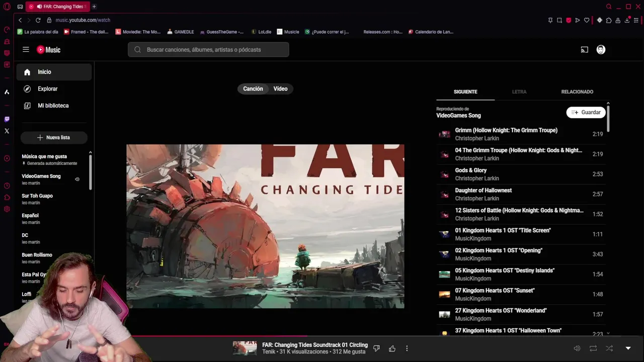Image resolution: width=644 pixels, height=362 pixels.
Task: Go to Explorar in sidebar
Action: (54, 89)
